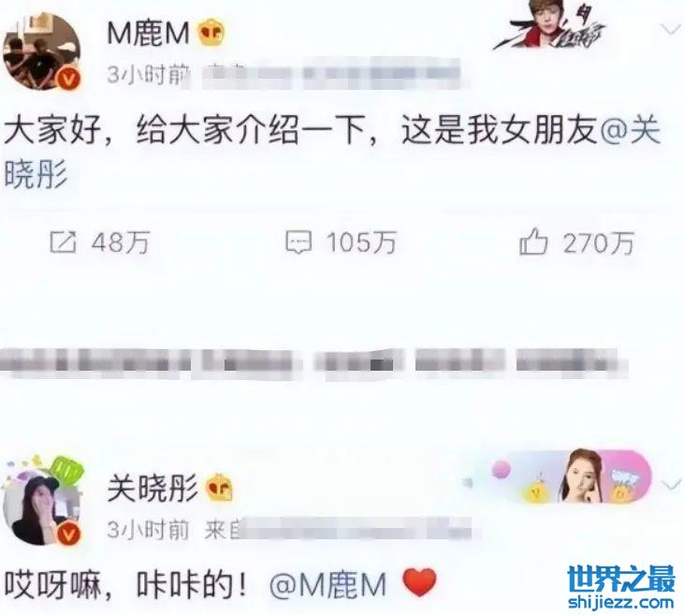
Task: Click the crown member badge beside 关晓彤
Action: (220, 487)
